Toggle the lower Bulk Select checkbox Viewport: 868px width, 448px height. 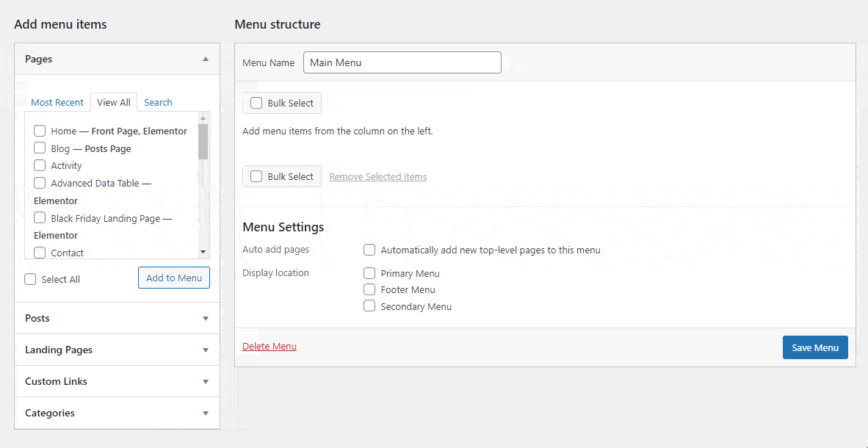256,177
